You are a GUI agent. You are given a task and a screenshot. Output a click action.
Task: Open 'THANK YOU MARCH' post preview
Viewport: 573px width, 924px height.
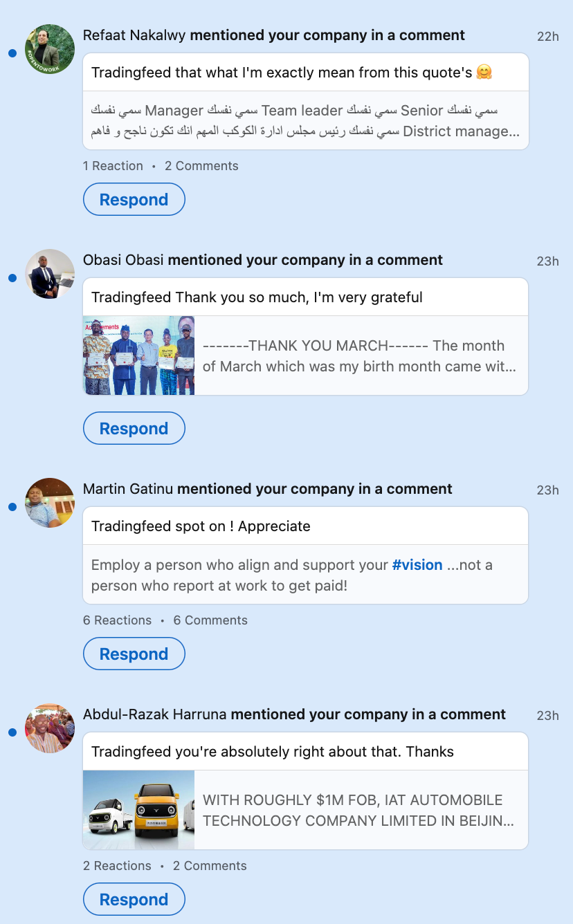360,355
